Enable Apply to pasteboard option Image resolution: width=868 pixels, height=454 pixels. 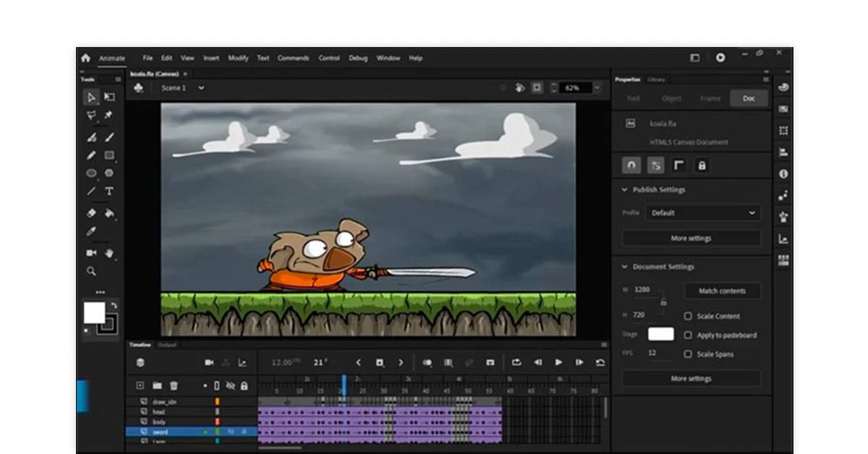(x=688, y=334)
